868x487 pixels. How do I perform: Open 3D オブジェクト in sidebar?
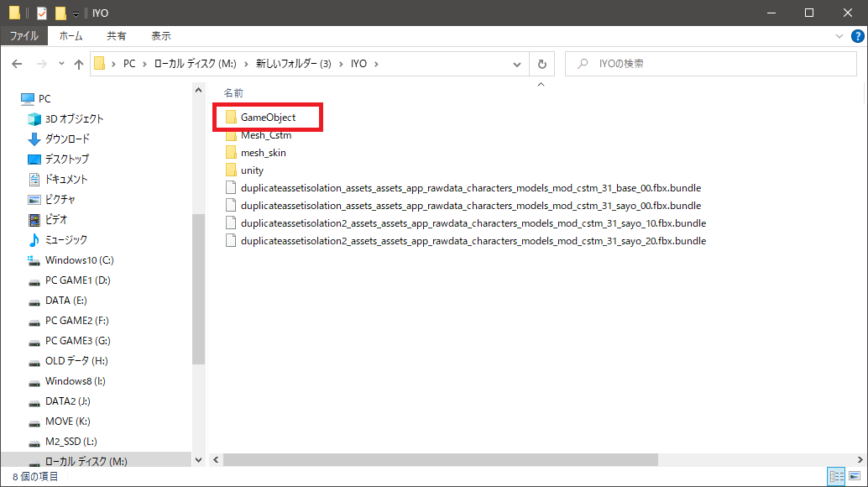tap(65, 119)
